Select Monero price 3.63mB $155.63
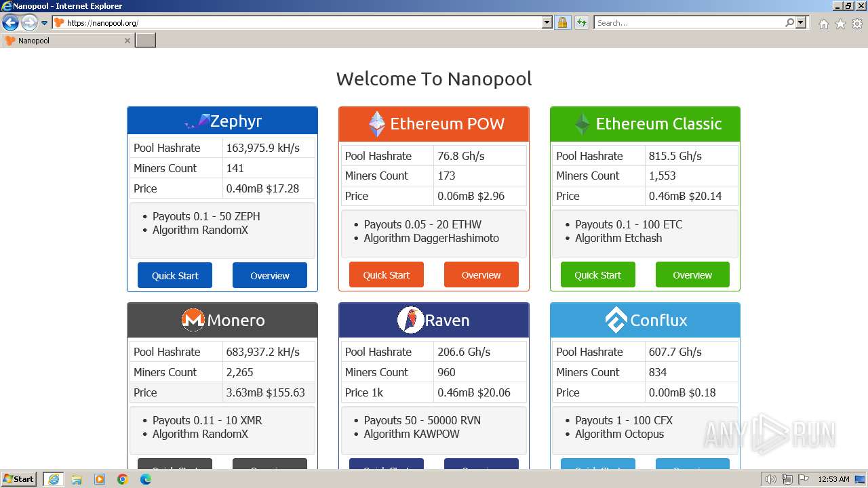 coord(266,392)
